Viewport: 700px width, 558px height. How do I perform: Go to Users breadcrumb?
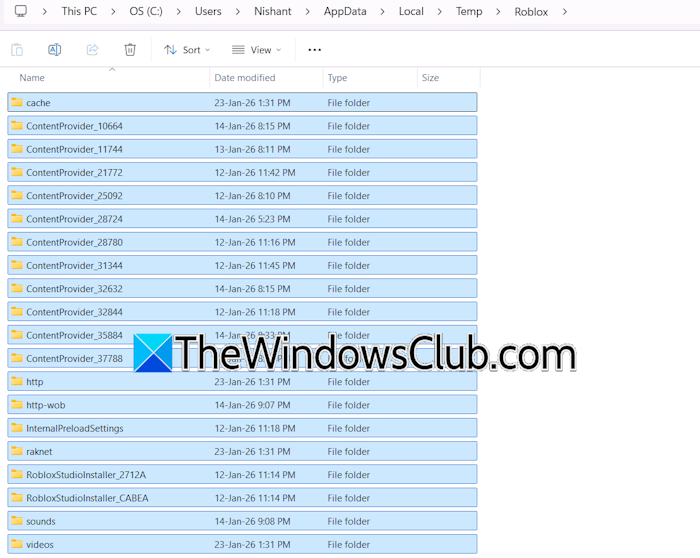208,11
